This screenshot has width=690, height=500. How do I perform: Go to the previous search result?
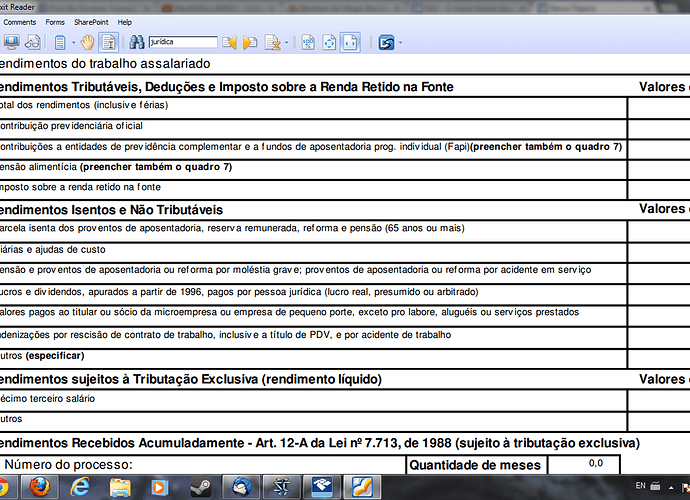[229, 43]
